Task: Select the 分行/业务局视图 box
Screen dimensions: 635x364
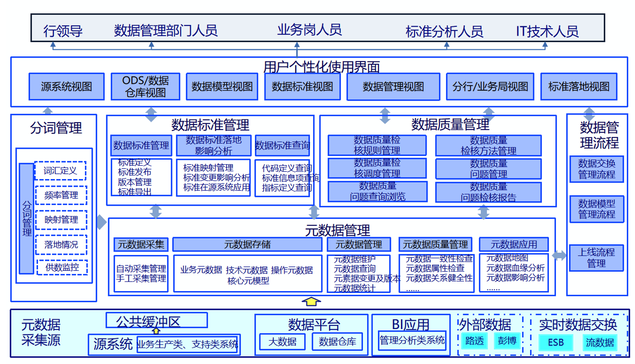Action: (x=490, y=87)
